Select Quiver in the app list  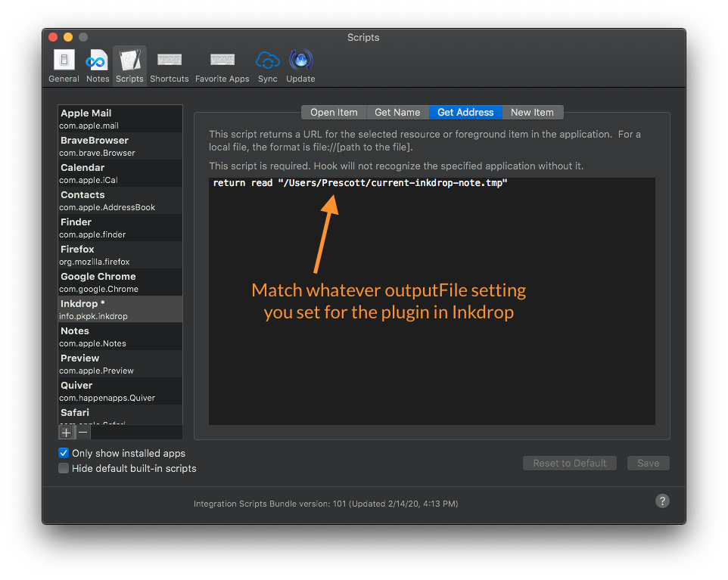pyautogui.click(x=120, y=391)
